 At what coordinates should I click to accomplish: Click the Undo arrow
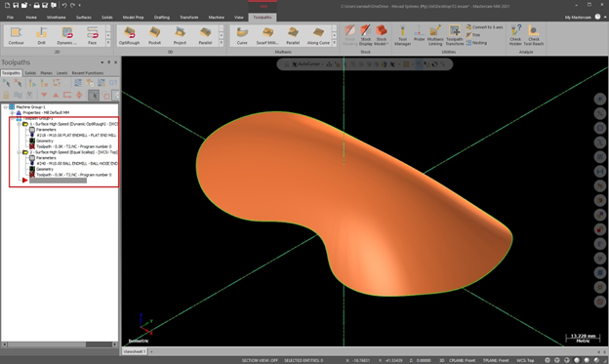[64, 6]
